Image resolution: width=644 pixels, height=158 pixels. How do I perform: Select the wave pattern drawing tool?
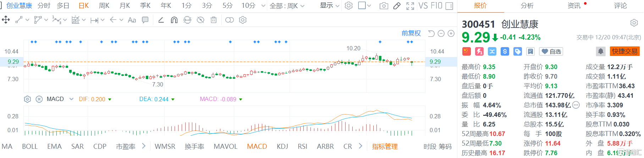click(x=56, y=20)
